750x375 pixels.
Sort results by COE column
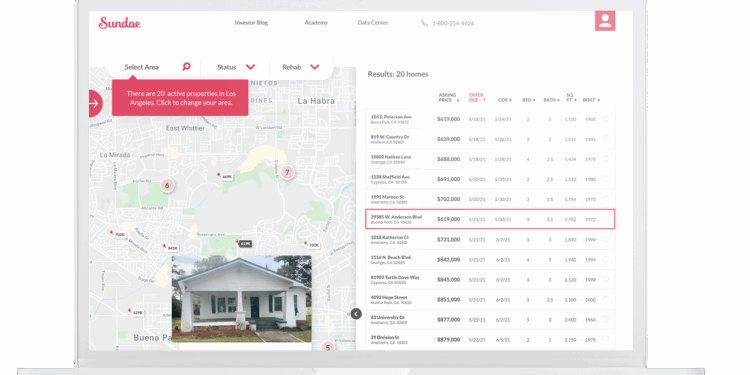(x=505, y=100)
